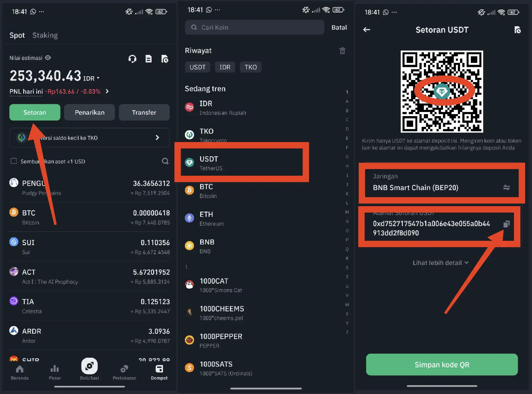This screenshot has width=532, height=394.
Task: Tap the Penarikan button
Action: 89,112
